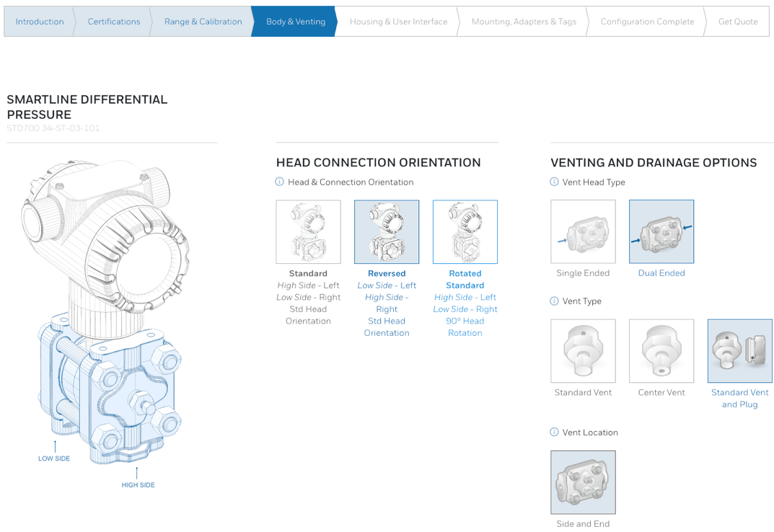Screen dimensions: 774x532
Task: Choose the Reversed head orientation image
Action: click(x=387, y=231)
